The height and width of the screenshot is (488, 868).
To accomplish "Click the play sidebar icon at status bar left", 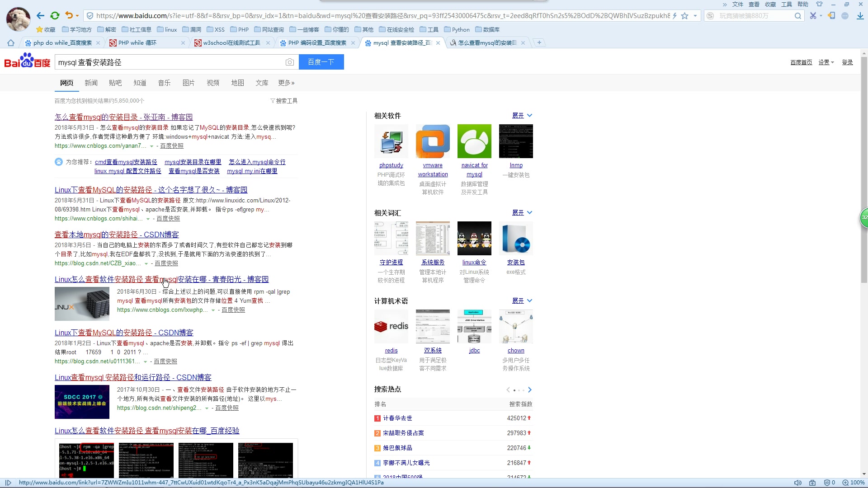I will pyautogui.click(x=8, y=483).
